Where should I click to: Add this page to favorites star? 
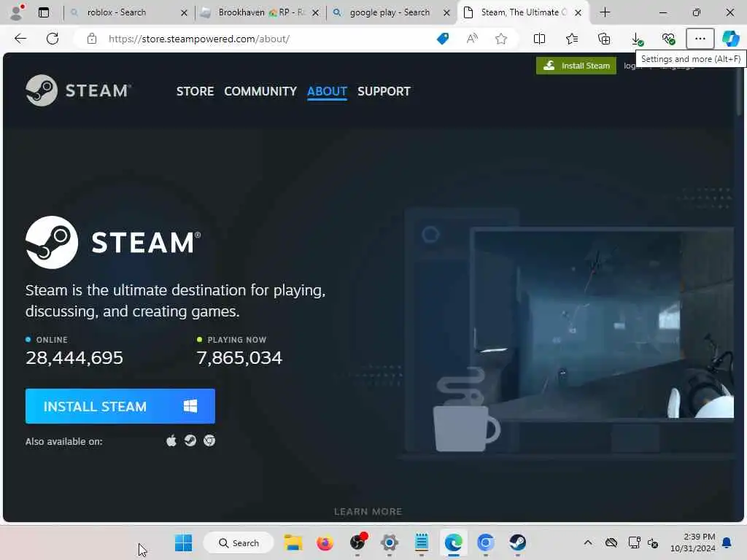500,39
